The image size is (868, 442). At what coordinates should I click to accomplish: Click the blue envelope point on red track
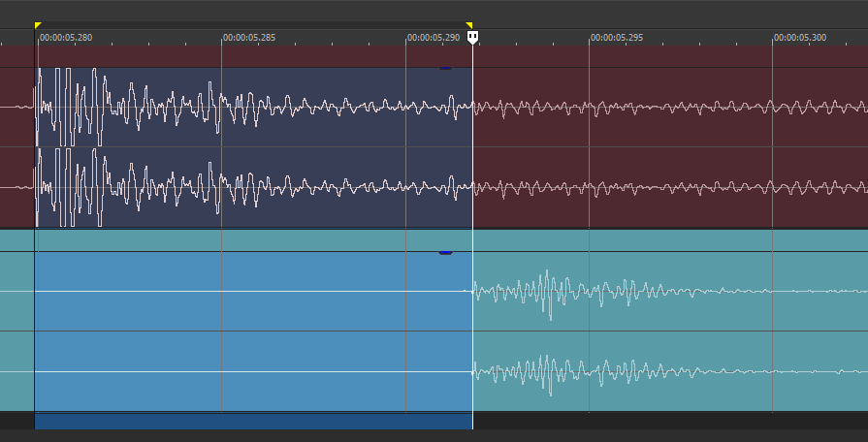coord(445,68)
